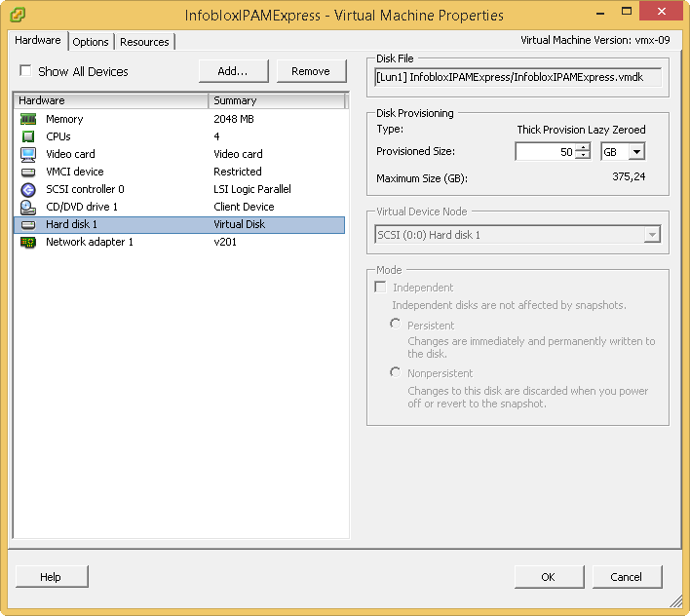Click the Add... button
690x616 pixels.
233,71
